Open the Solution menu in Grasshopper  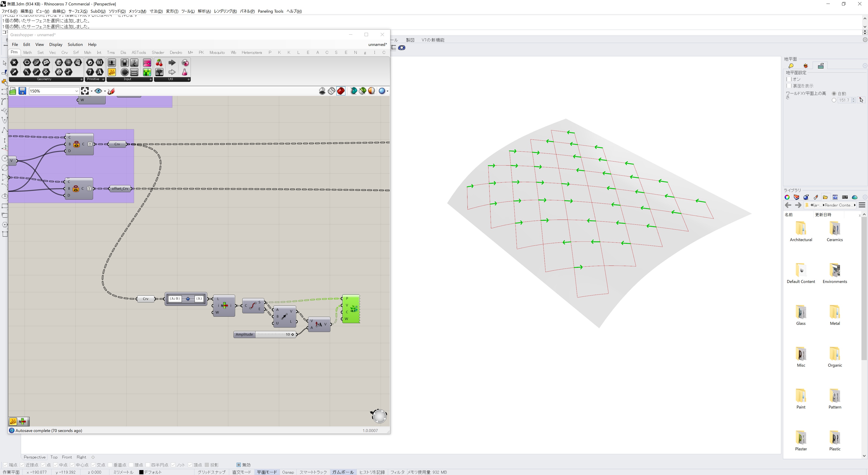point(75,45)
